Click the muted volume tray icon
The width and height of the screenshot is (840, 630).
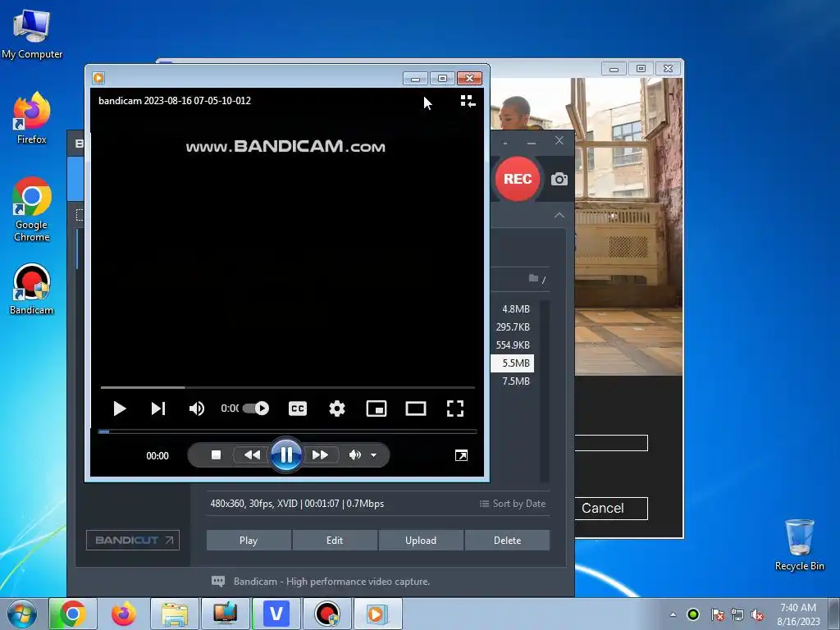click(x=757, y=614)
